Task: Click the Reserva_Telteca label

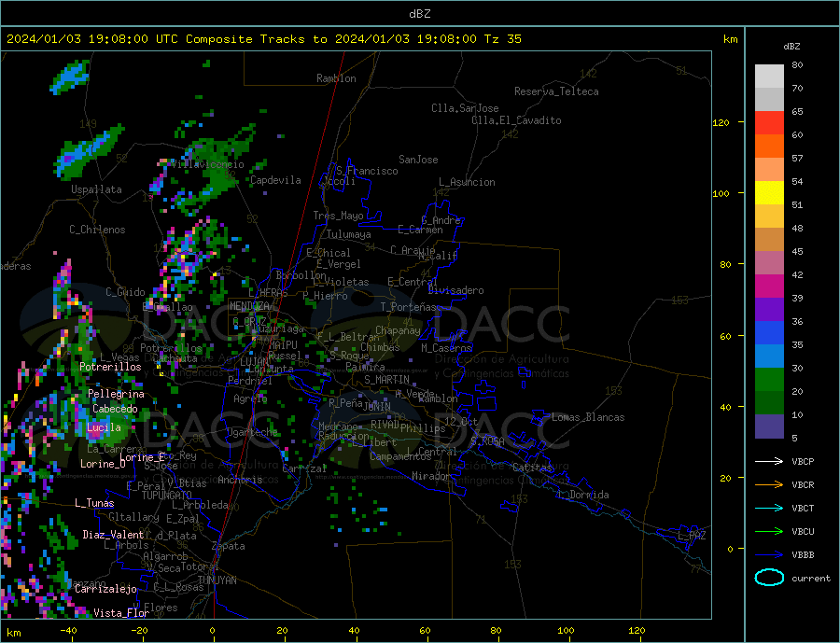Action: tap(556, 91)
